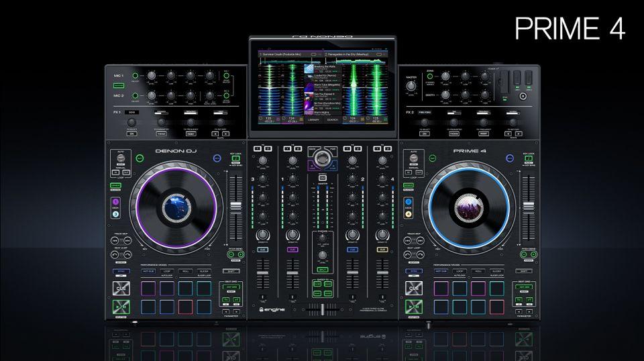
Task: Beat jump forward on left deck
Action: click(x=127, y=255)
